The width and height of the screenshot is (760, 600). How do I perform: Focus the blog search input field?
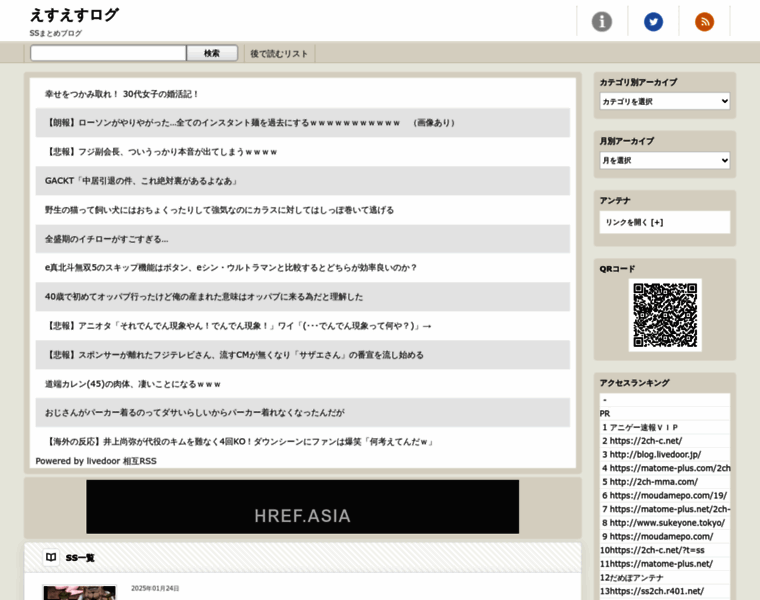click(108, 53)
